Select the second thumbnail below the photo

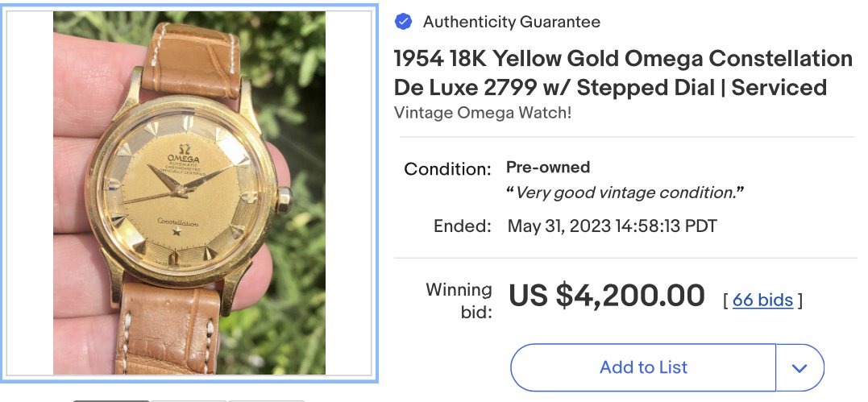pos(189,400)
